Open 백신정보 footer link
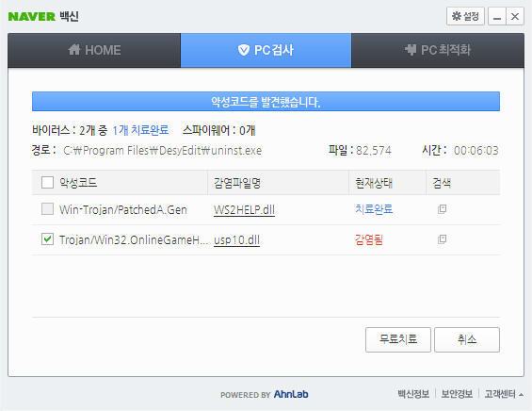 [x=413, y=394]
